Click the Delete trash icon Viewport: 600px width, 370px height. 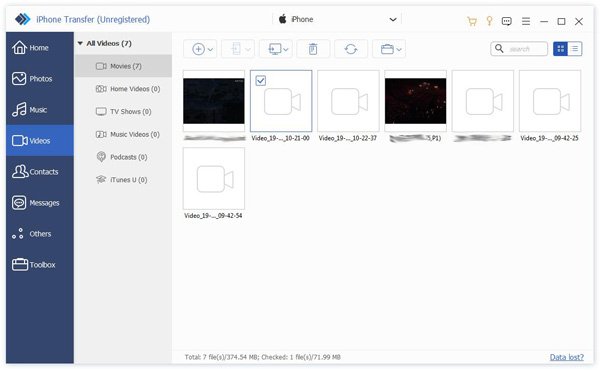pyautogui.click(x=313, y=49)
